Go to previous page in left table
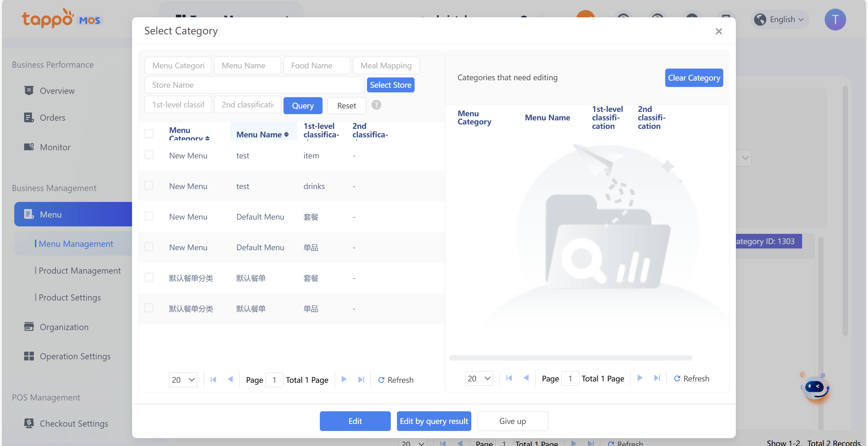 tap(230, 379)
